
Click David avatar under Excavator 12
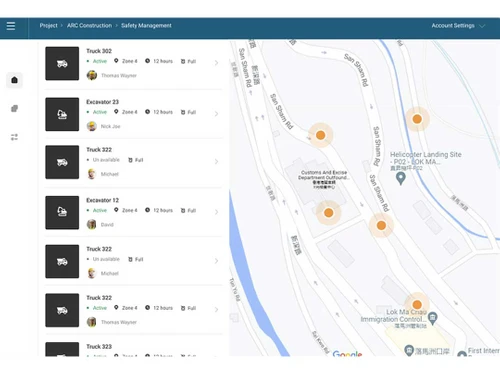click(92, 224)
